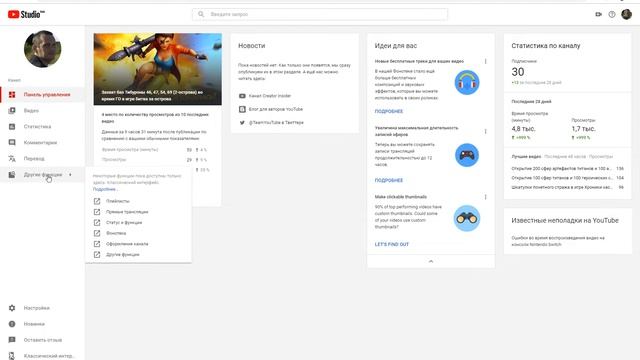The width and height of the screenshot is (640, 360).
Task: Open Статус и функции from the flyout menu
Action: pos(124,222)
